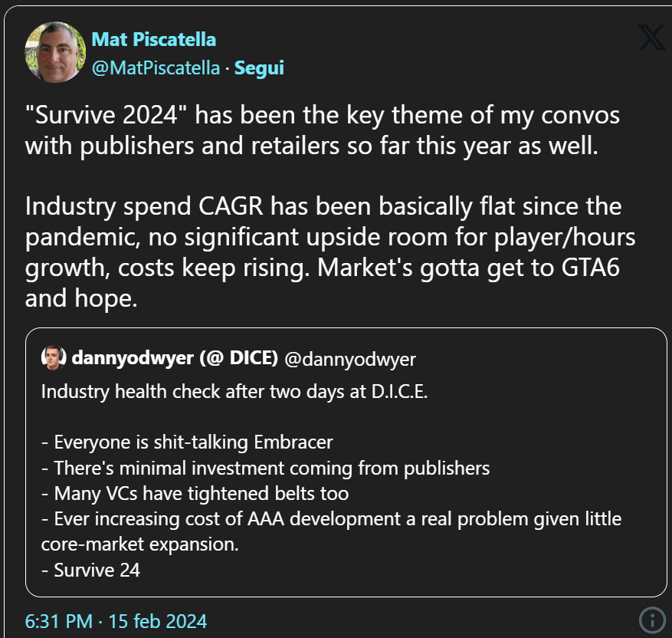Click the @MatPiscatella handle
Viewport: 672px width, 638px height.
point(156,67)
